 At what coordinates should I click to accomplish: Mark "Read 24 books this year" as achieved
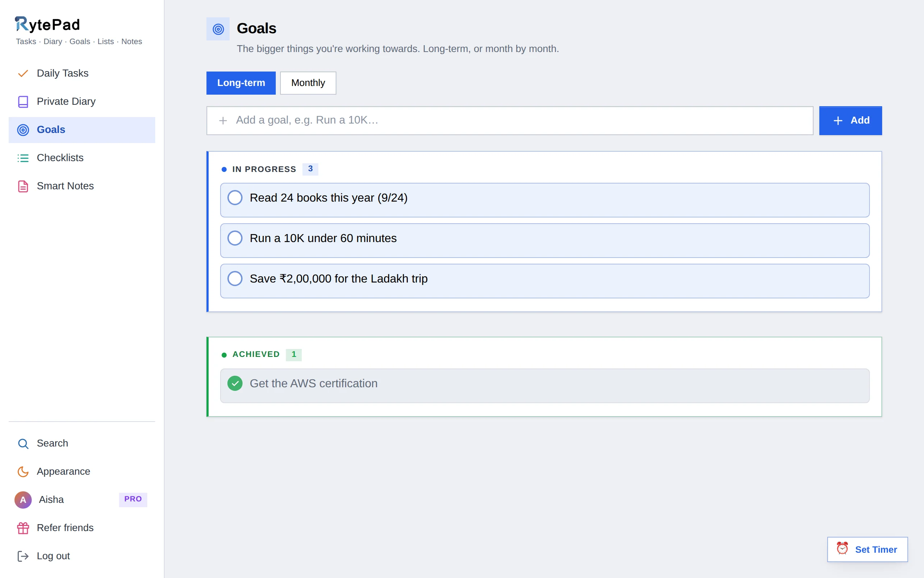(x=235, y=198)
